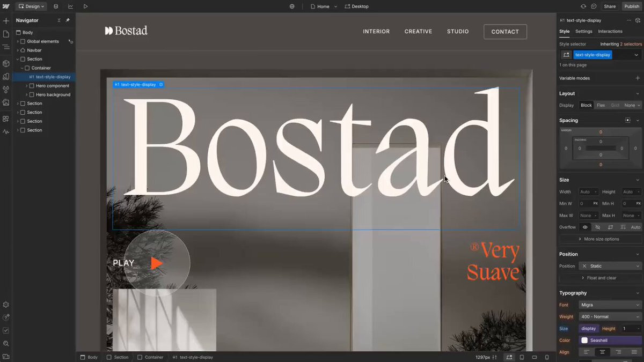644x362 pixels.
Task: Open the Variables icon in left sidebar
Action: pos(6,90)
